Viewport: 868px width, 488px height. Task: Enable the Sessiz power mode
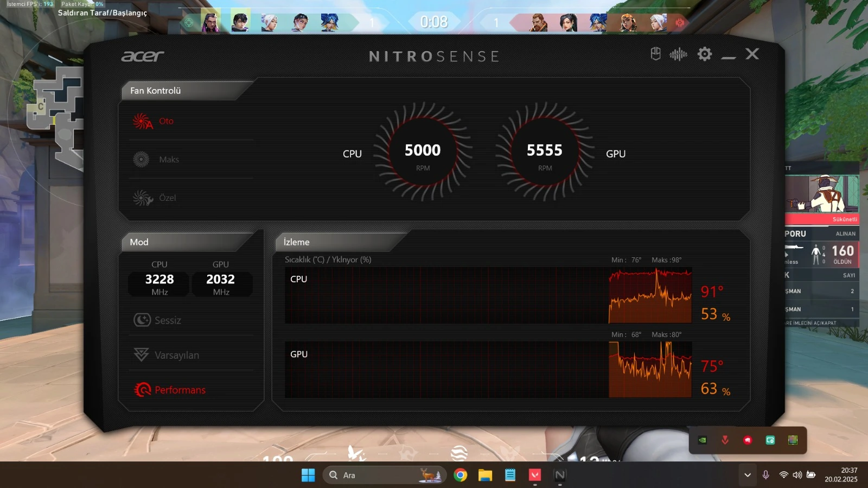click(157, 320)
